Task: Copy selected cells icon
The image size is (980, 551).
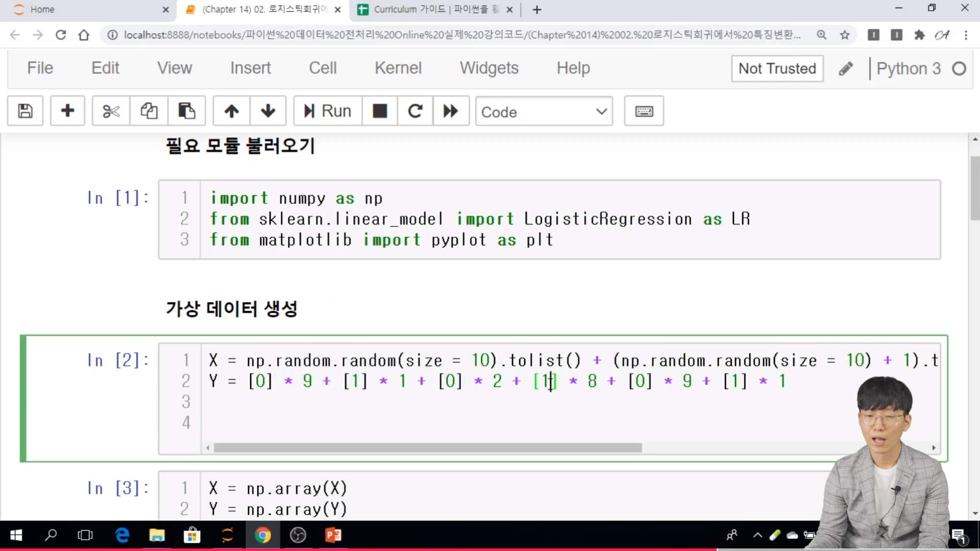Action: pos(149,111)
